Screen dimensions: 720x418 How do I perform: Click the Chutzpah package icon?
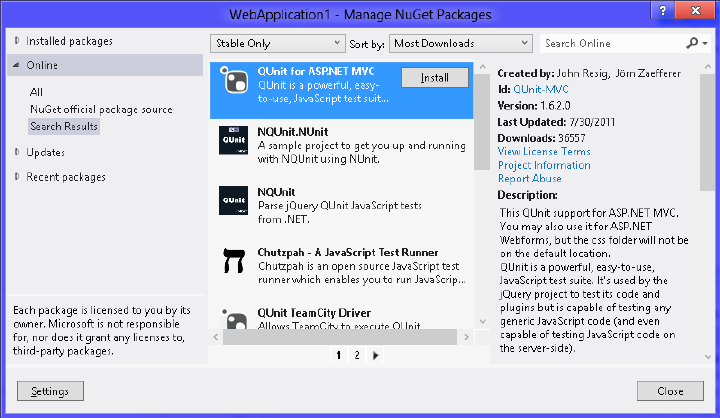[233, 260]
